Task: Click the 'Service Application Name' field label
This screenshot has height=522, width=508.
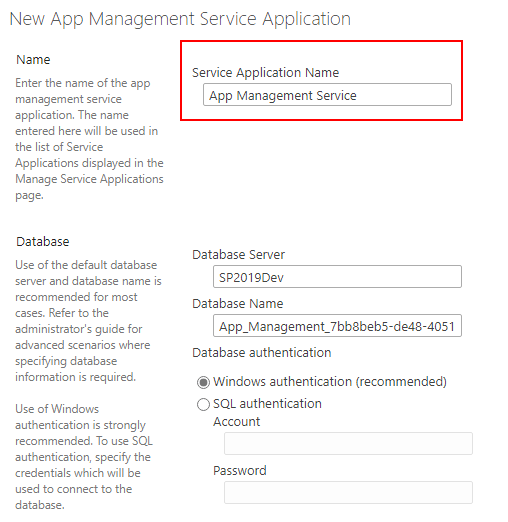Action: coord(265,73)
